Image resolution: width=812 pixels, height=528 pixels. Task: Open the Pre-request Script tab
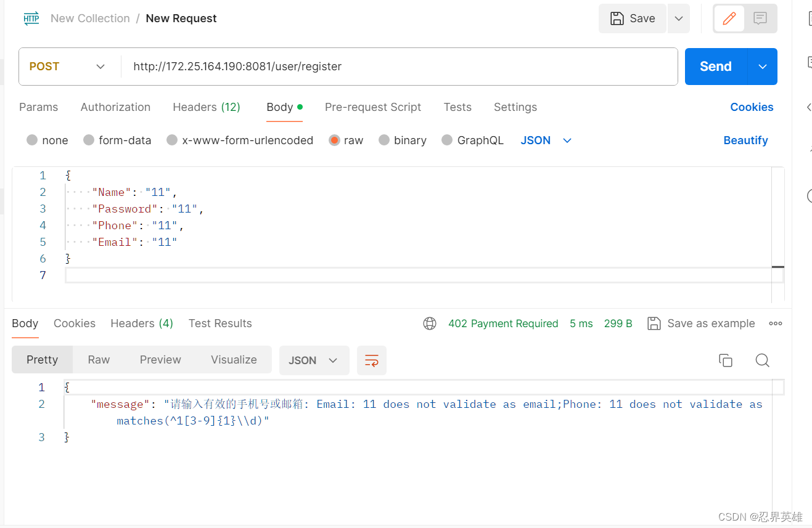(x=373, y=107)
